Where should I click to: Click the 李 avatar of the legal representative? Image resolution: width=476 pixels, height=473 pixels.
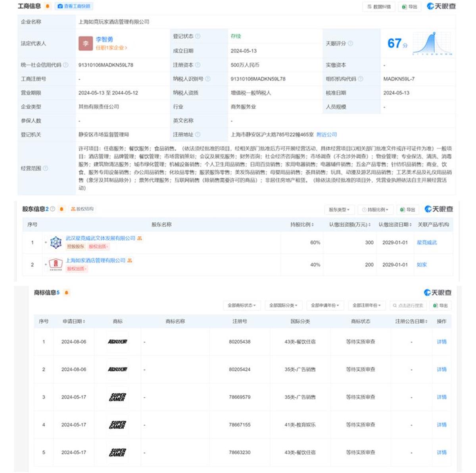[86, 43]
